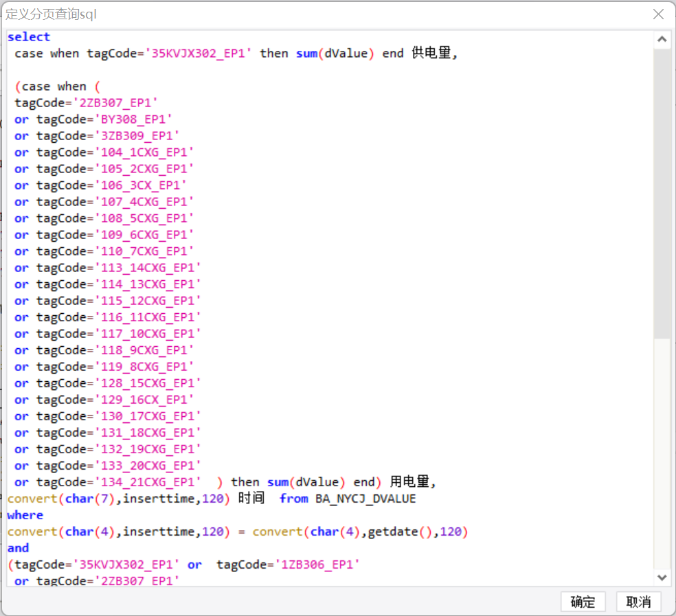Click the line with '113_14CXG_EP1'
The height and width of the screenshot is (616, 676).
pyautogui.click(x=108, y=268)
